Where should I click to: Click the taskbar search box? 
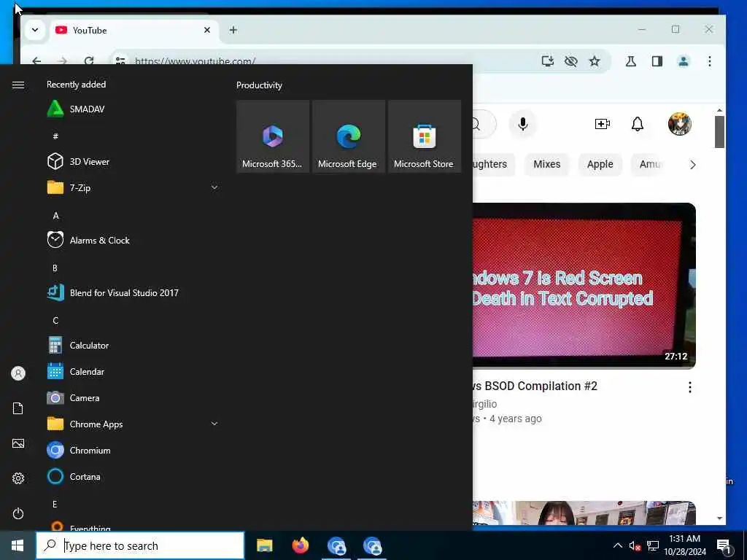140,545
